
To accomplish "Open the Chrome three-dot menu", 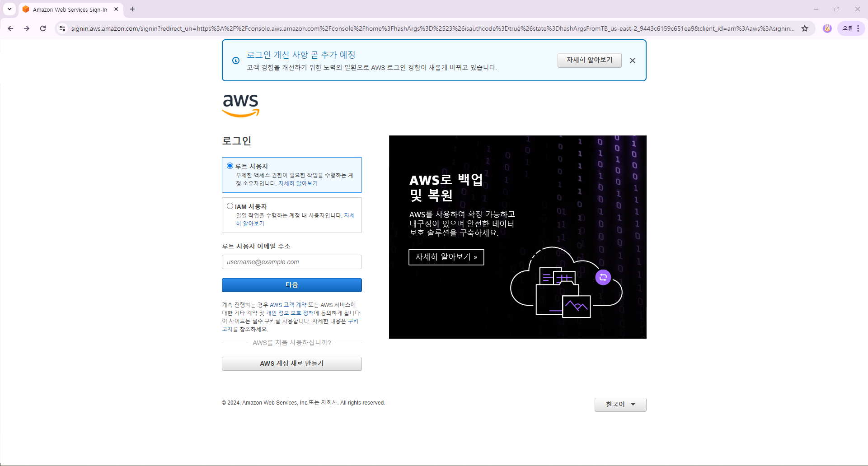I will point(858,28).
